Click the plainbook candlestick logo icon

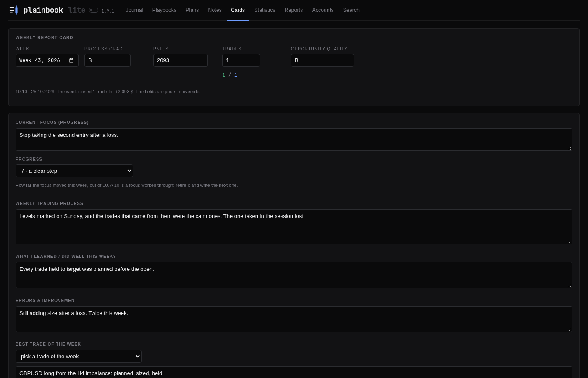pos(14,10)
